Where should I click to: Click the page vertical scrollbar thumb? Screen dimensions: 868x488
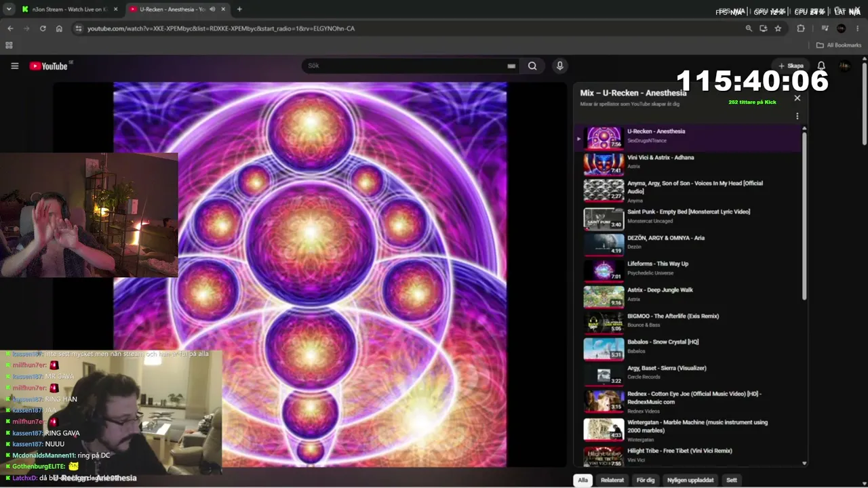[x=864, y=104]
